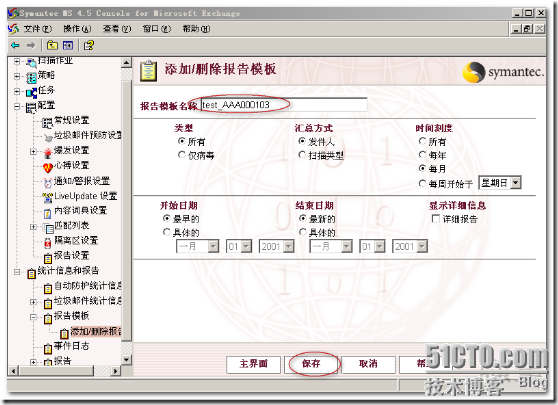Click the 保存 button
558x405 pixels.
tap(311, 364)
